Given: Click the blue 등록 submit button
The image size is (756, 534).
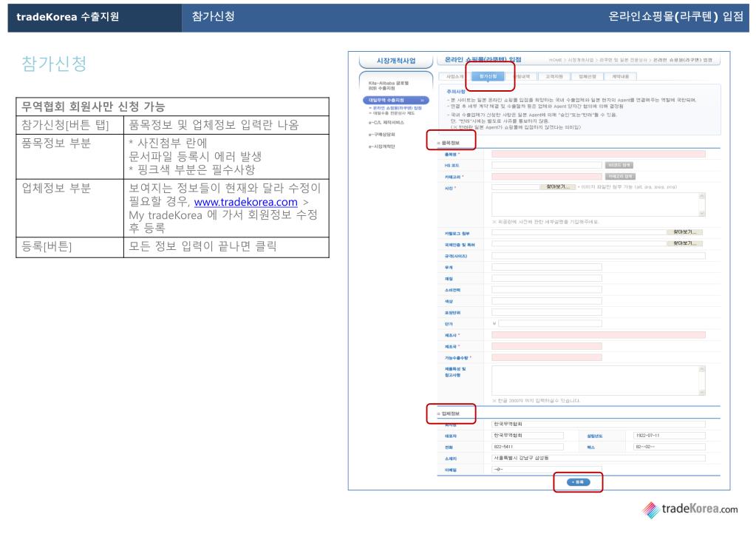Looking at the screenshot, I should click(578, 481).
